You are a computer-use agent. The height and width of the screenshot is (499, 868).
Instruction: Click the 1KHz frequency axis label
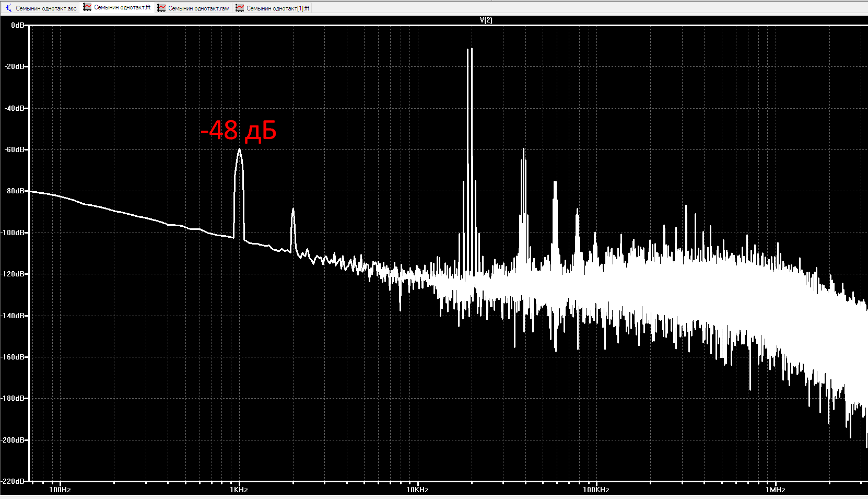coord(239,490)
